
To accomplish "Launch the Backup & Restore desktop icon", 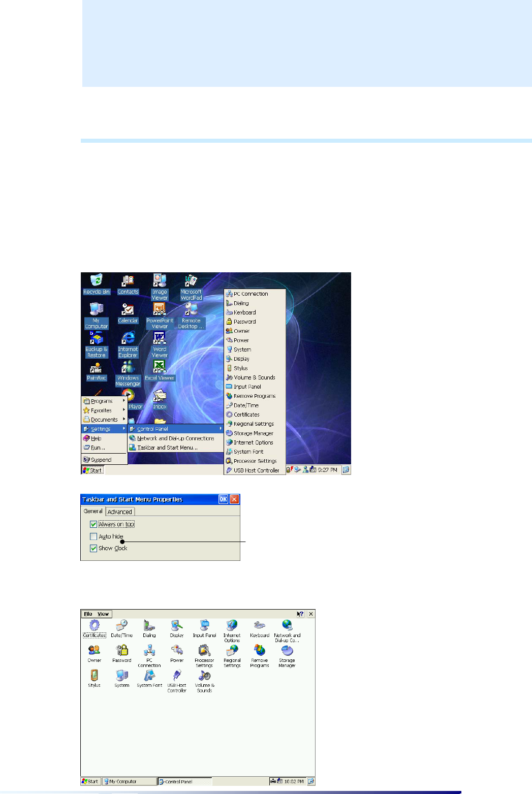I will pyautogui.click(x=97, y=344).
